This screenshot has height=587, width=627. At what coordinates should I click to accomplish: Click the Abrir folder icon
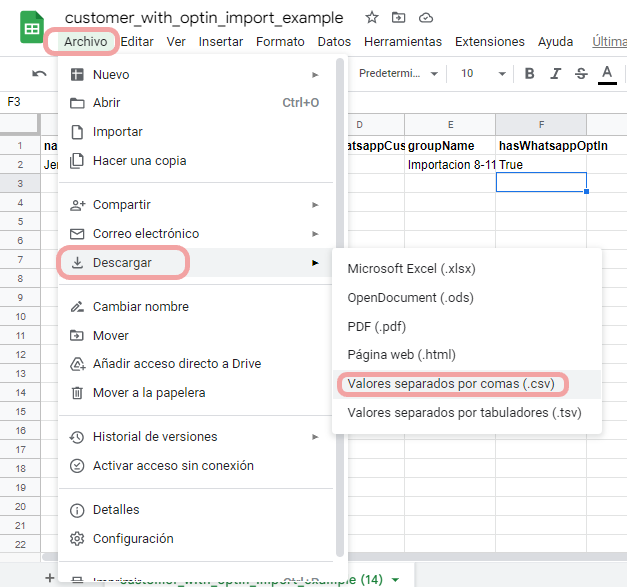pyautogui.click(x=77, y=103)
